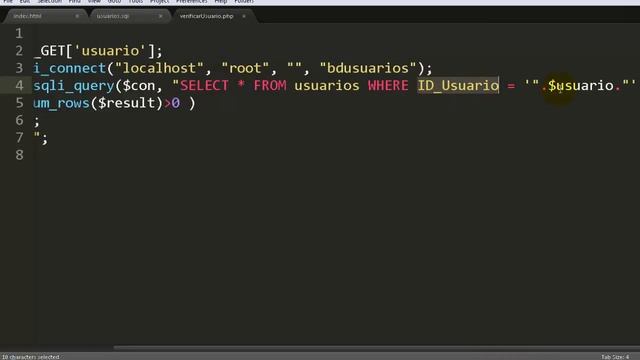This screenshot has width=640, height=360.
Task: Open the Tab Size: 4 indentation selector
Action: click(x=615, y=357)
